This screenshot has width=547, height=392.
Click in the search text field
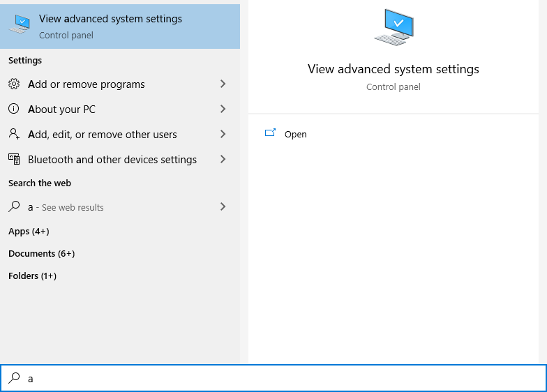279,379
